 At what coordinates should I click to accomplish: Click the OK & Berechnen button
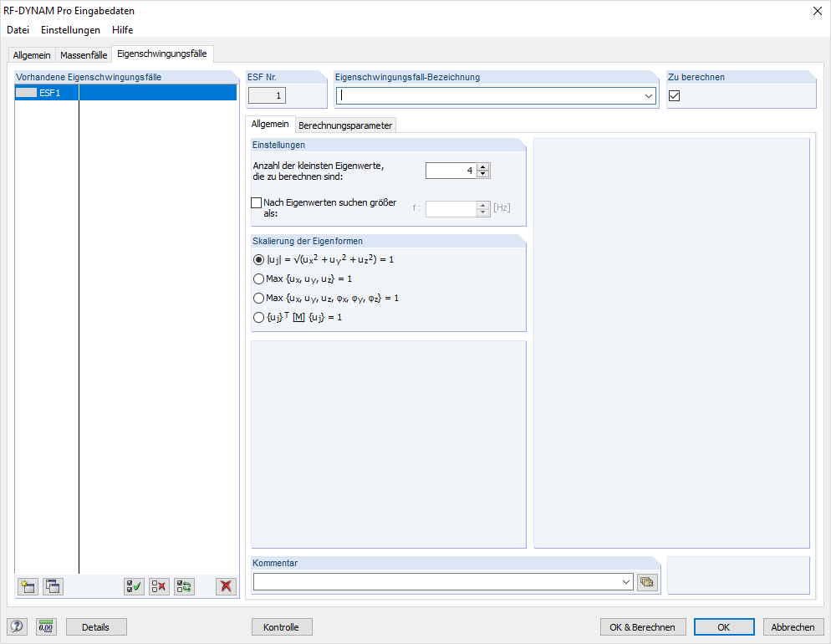pyautogui.click(x=643, y=626)
